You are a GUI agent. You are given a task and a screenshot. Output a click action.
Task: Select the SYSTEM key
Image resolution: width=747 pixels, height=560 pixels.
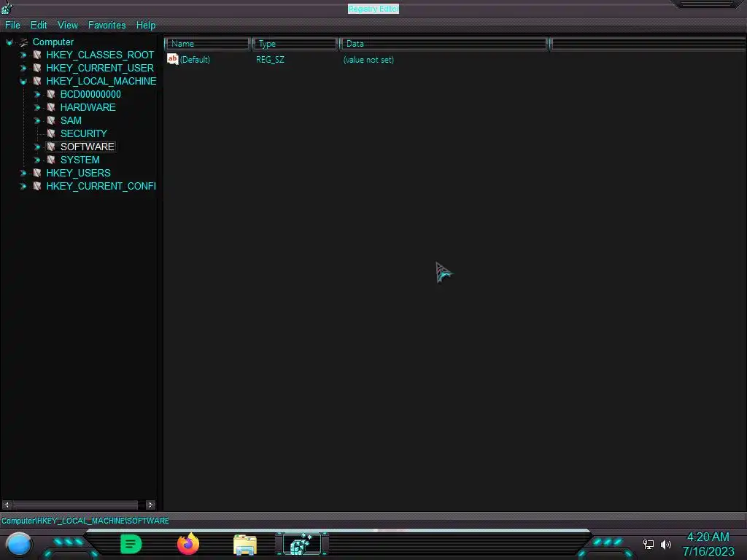pyautogui.click(x=80, y=160)
